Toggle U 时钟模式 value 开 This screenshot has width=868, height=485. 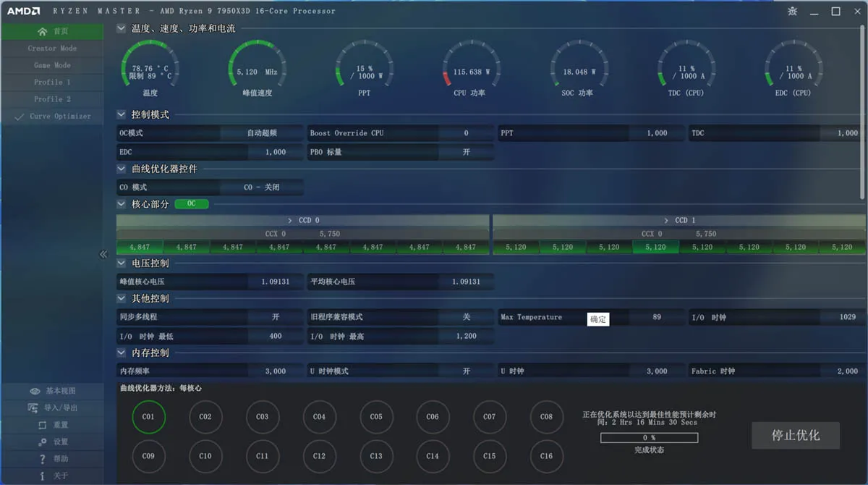click(466, 371)
